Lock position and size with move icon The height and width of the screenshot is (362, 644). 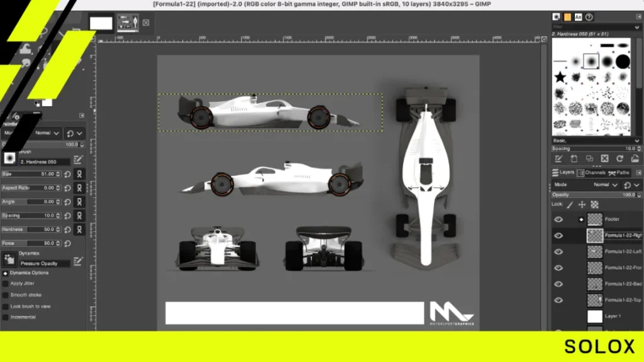[x=582, y=204]
